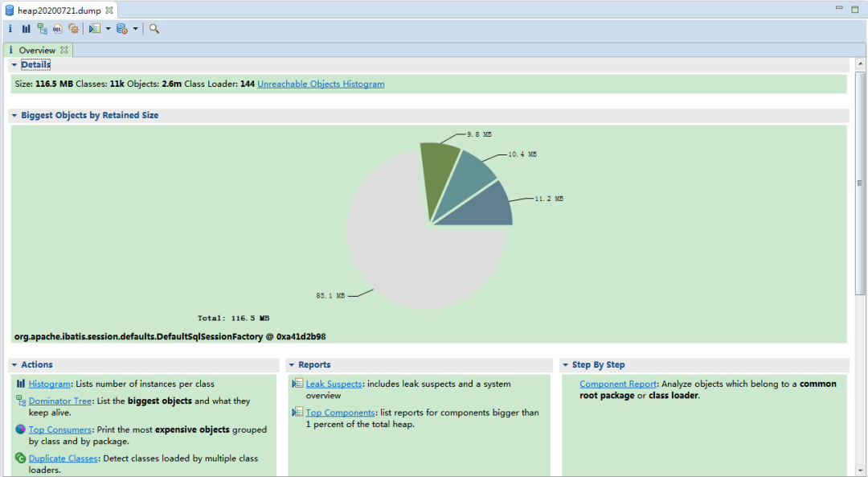Screen dimensions: 868x477
Task: Open the Unreachable Objects Histogram link
Action: (x=321, y=84)
